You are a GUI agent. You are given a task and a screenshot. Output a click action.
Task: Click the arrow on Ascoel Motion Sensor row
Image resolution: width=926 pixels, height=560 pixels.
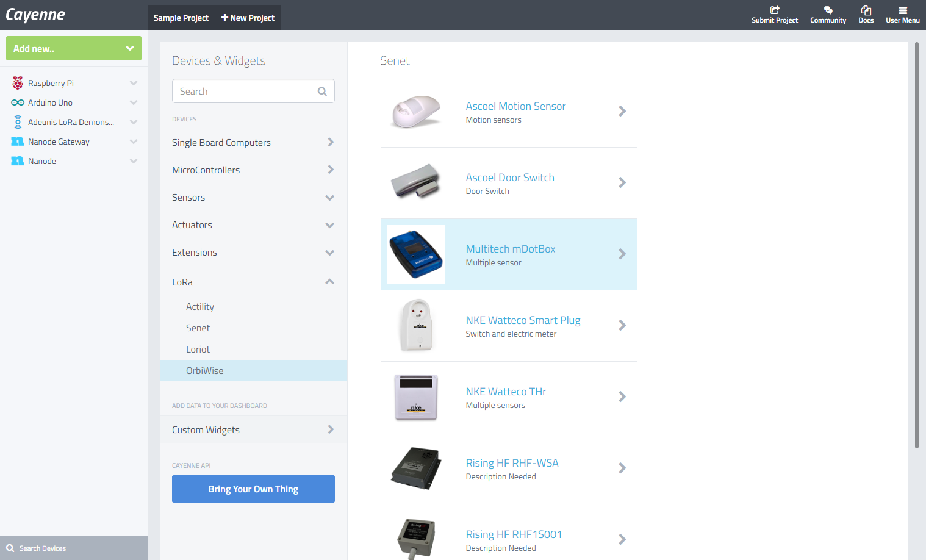coord(622,111)
